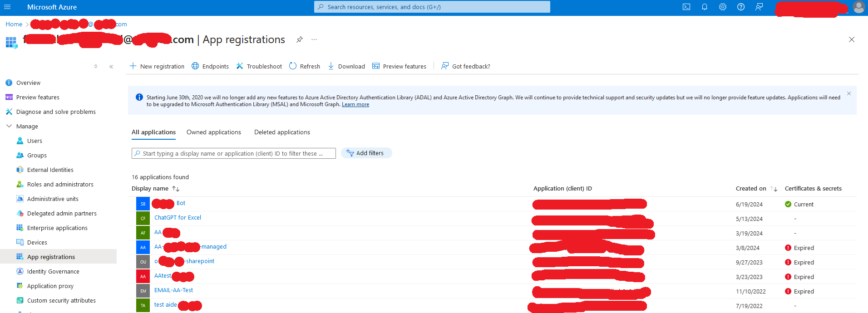Switch to the Owned applications tab
868x313 pixels.
[x=214, y=132]
